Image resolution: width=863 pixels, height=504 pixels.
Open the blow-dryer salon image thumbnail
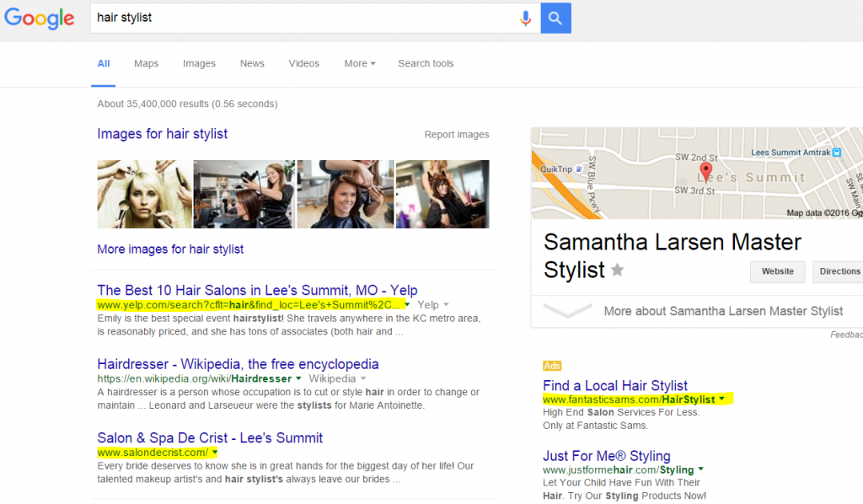pos(244,194)
